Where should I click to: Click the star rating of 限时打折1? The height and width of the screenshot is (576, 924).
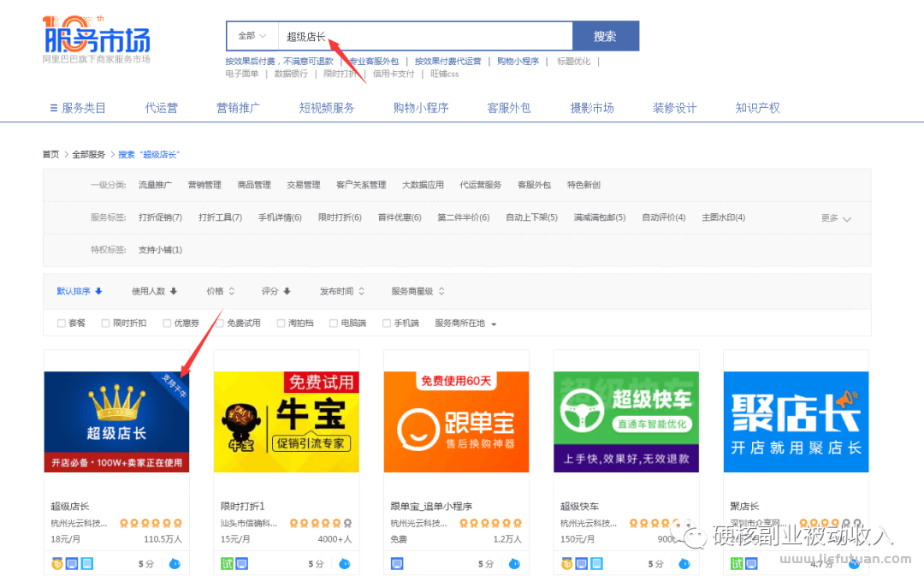(x=321, y=523)
